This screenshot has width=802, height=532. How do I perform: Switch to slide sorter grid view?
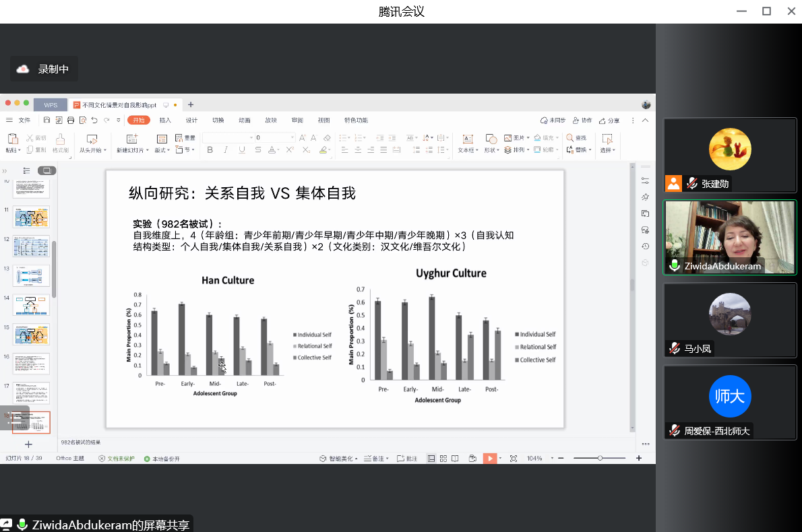tap(443, 459)
